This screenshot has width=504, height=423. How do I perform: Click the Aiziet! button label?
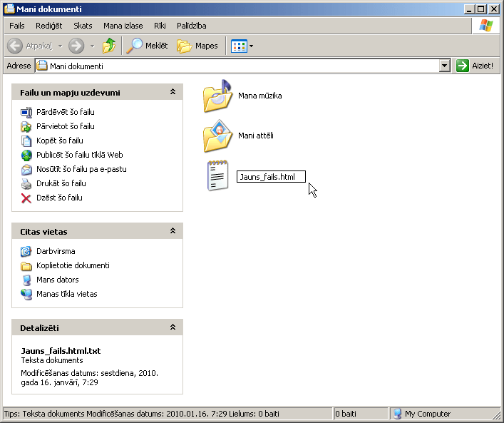(483, 66)
